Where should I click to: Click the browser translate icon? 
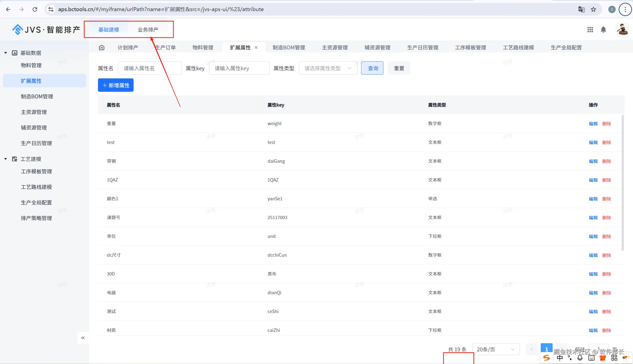581,9
